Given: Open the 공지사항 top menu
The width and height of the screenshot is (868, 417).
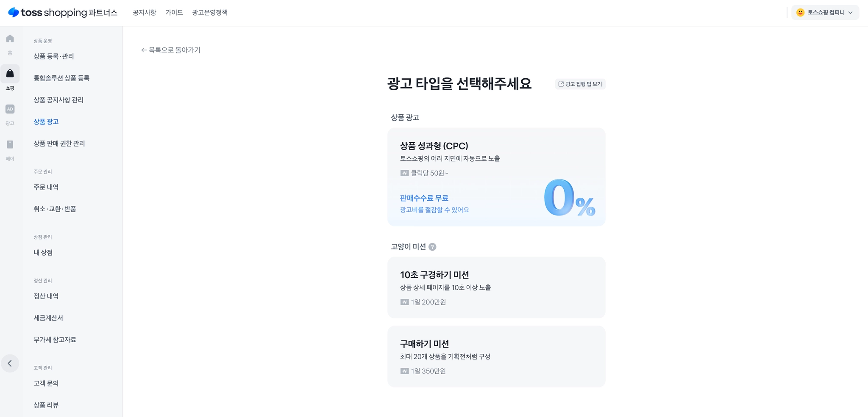Looking at the screenshot, I should click(144, 13).
